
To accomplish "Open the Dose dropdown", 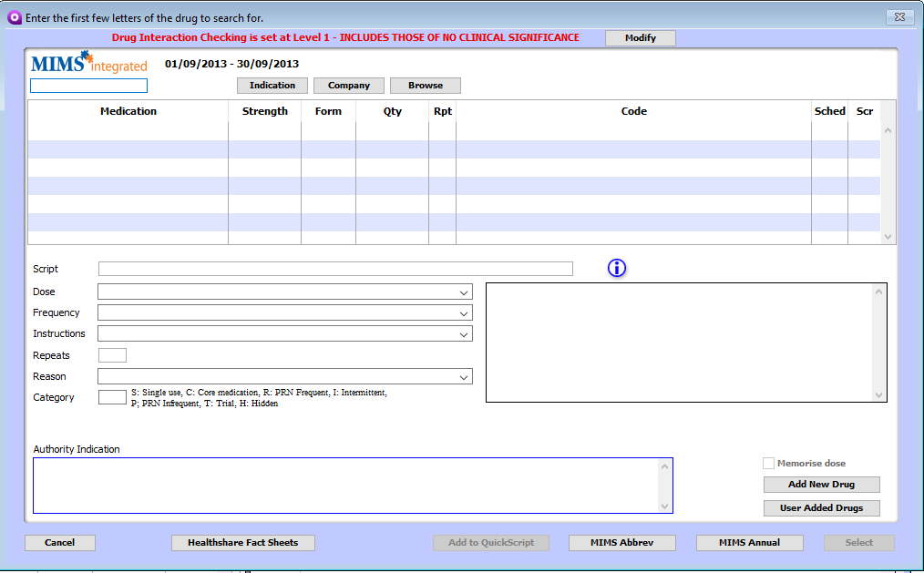I will (x=466, y=292).
